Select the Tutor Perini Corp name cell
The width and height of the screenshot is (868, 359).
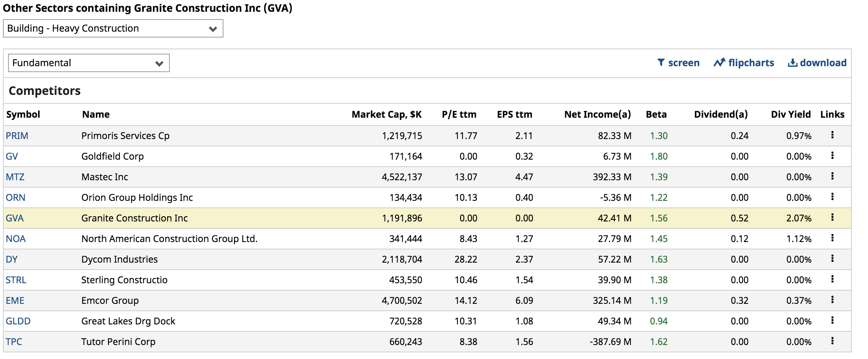click(x=118, y=342)
